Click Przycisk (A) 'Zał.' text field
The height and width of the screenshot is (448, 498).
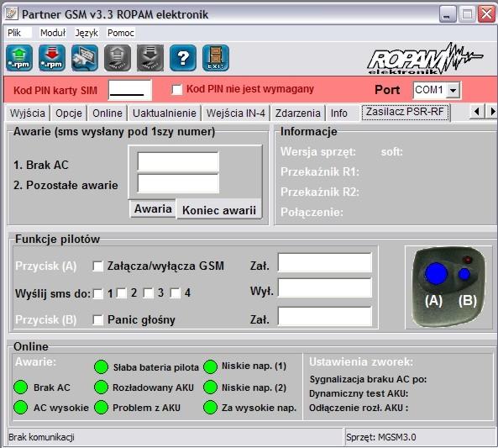coord(325,262)
